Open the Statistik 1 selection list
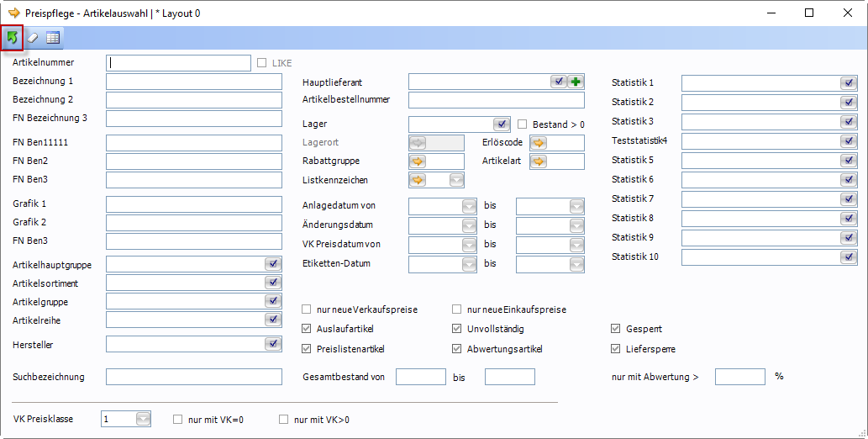The height and width of the screenshot is (439, 868). [848, 82]
